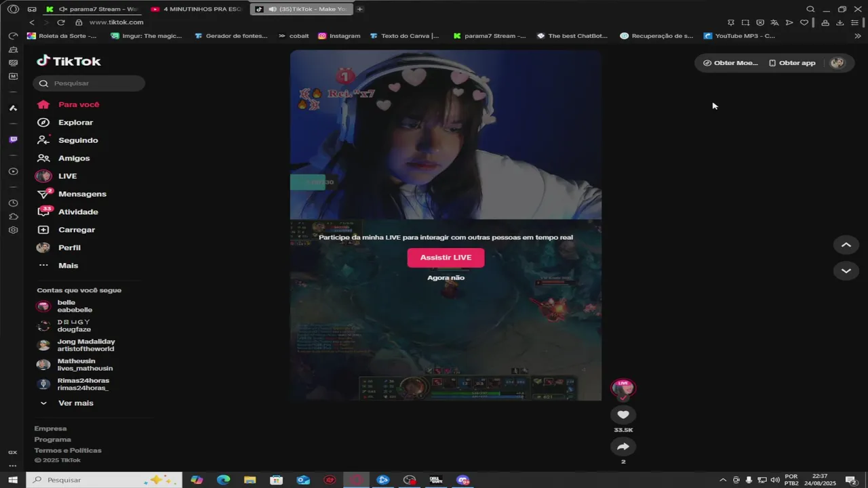Click the Obter Moedas button
This screenshot has height=488, width=868.
[730, 63]
